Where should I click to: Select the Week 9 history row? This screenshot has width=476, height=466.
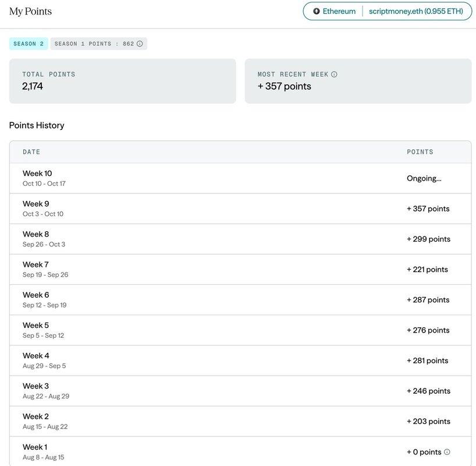click(240, 209)
